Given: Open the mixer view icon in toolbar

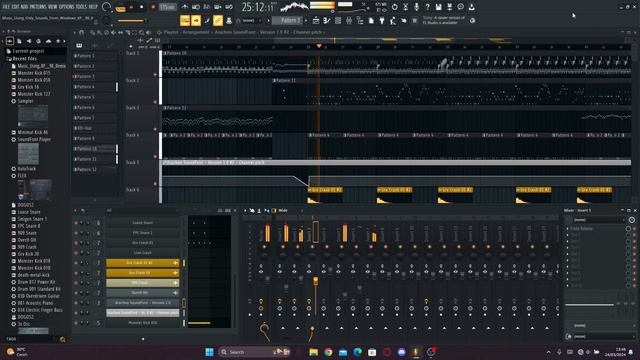Looking at the screenshot, I should [x=349, y=20].
